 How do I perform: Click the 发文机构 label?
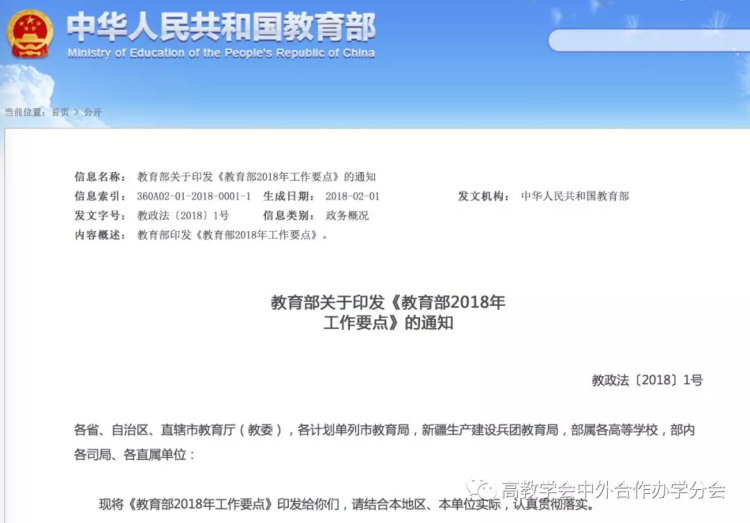(x=484, y=196)
